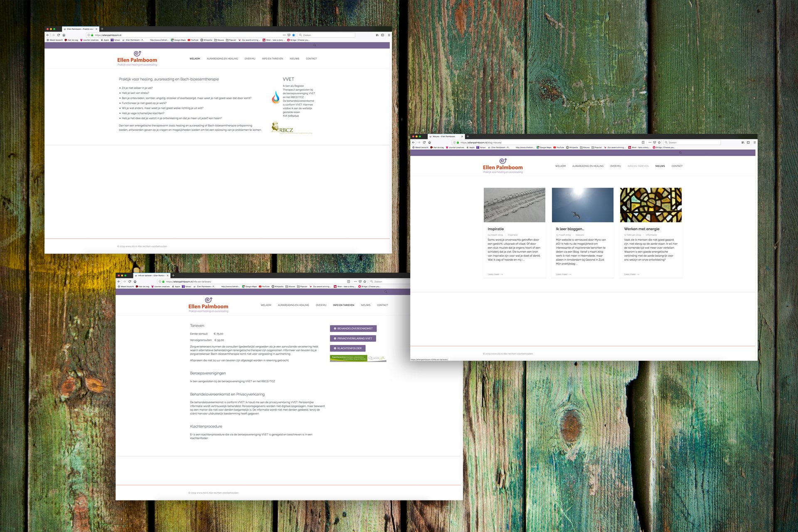Click reader view icon in Info en tarieven address bar

[349, 281]
